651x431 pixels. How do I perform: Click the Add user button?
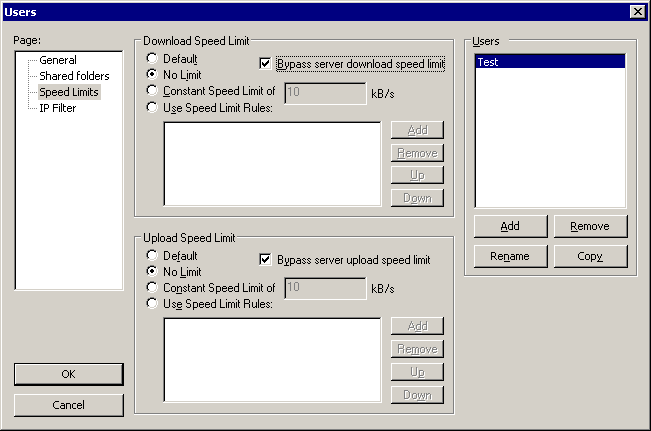click(510, 226)
